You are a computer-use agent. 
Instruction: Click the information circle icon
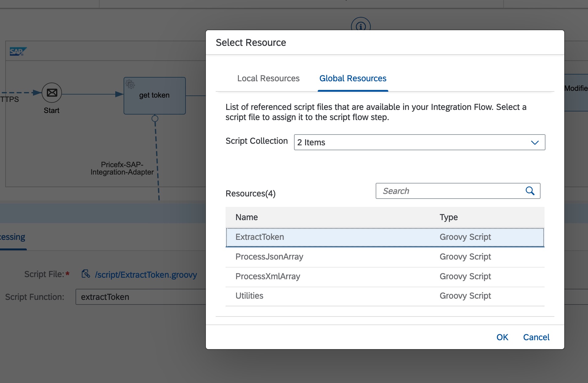pyautogui.click(x=361, y=25)
